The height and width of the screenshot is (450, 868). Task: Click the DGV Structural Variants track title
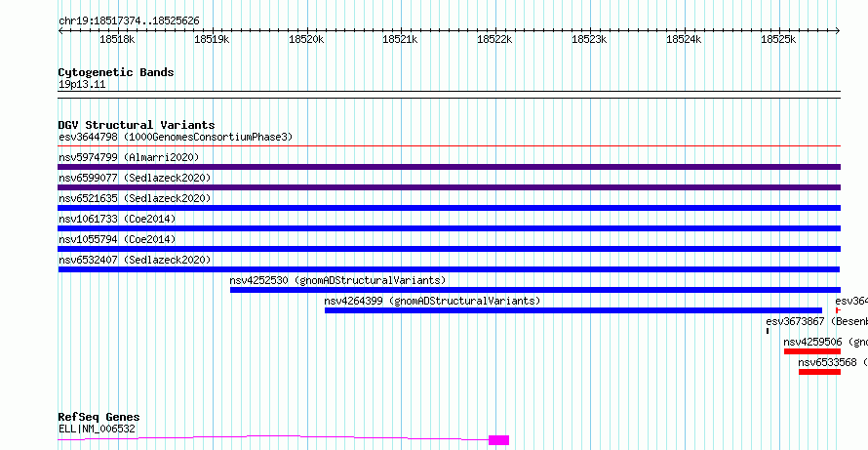[x=137, y=125]
